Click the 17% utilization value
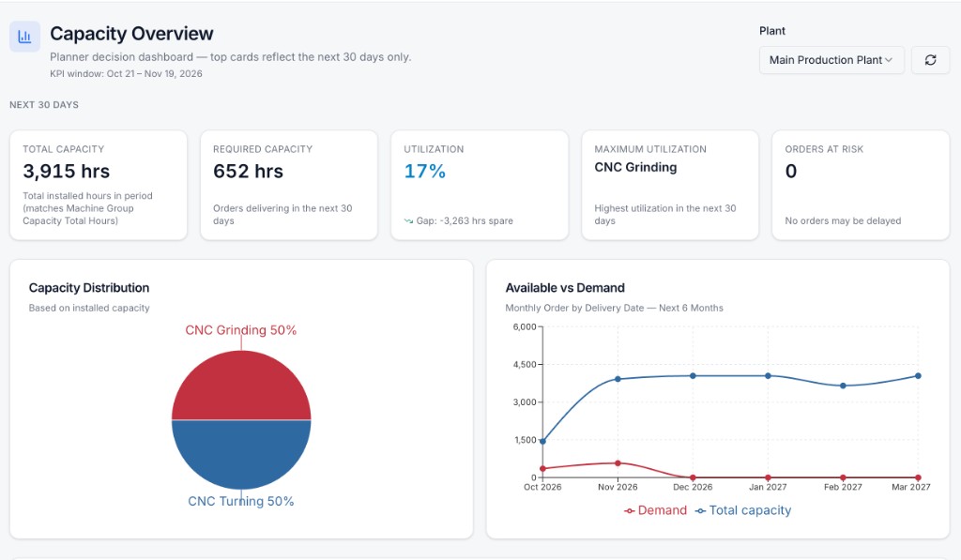 tap(425, 171)
